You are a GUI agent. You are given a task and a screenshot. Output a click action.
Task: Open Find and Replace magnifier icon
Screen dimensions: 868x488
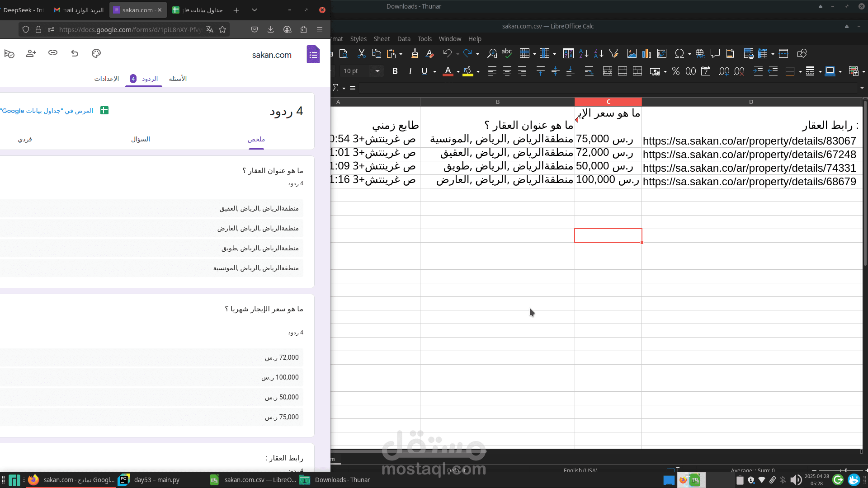[492, 54]
